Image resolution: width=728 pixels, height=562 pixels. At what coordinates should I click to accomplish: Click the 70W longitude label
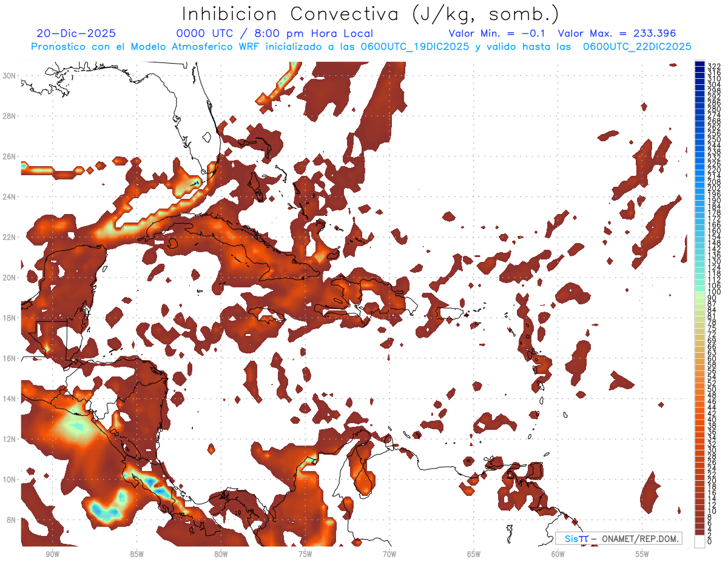389,554
